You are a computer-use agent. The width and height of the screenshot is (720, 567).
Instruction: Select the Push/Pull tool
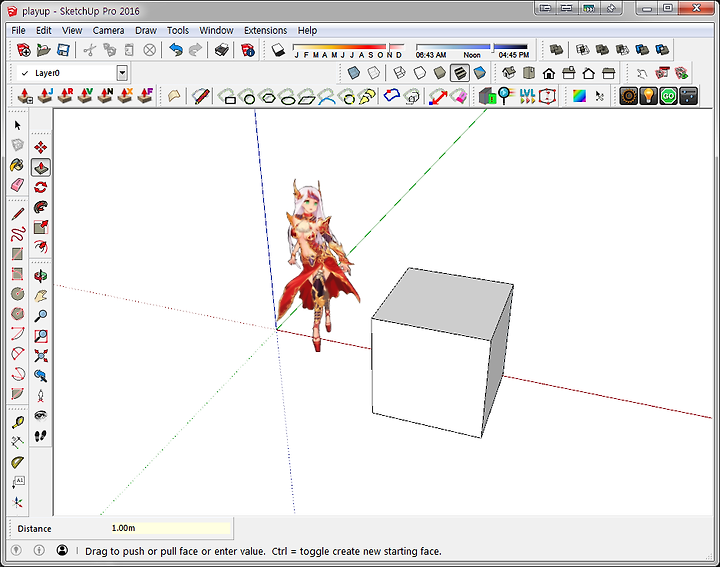click(41, 168)
